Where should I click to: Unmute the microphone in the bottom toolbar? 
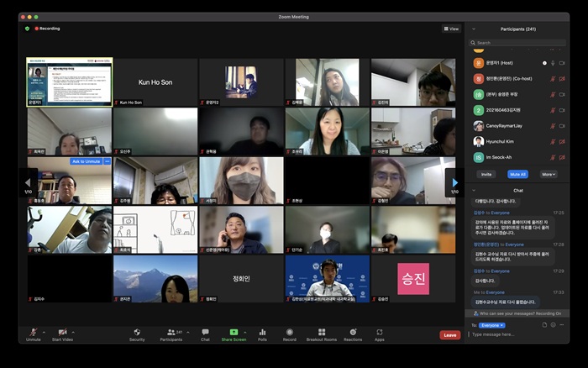click(33, 333)
